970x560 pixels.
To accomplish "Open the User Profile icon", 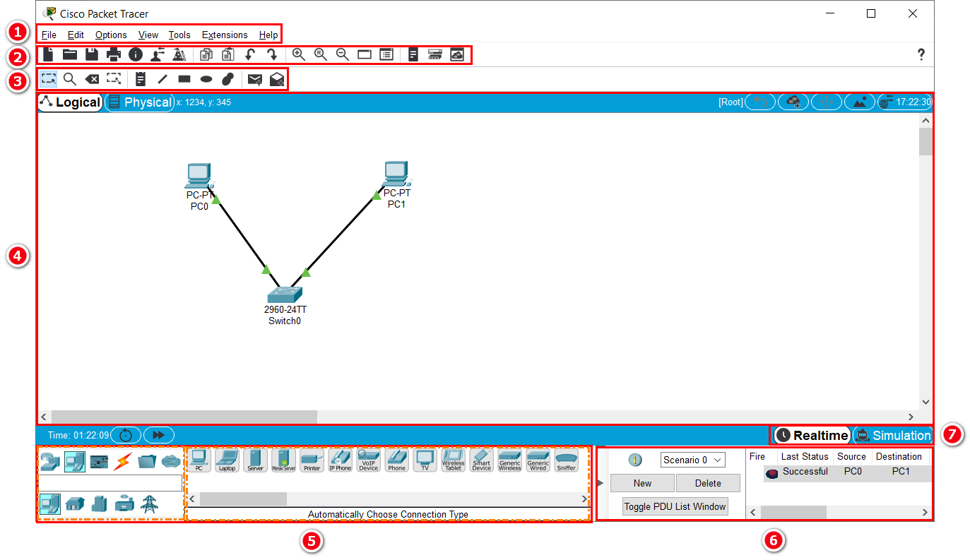I will click(x=158, y=54).
